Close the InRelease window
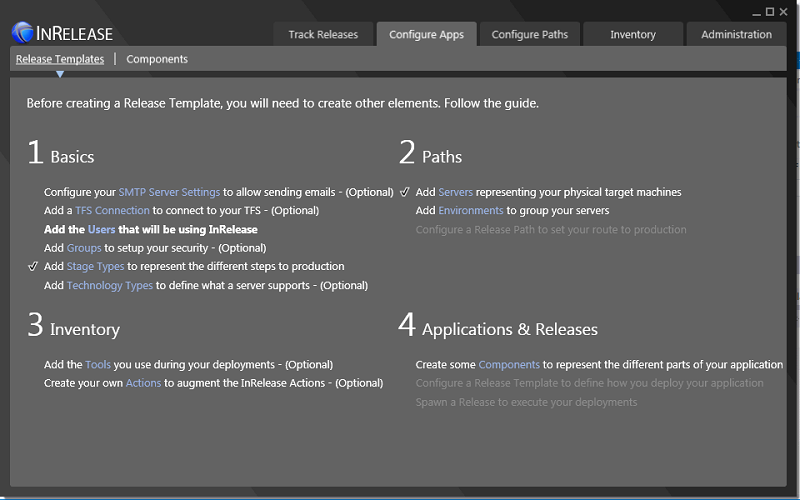Image resolution: width=800 pixels, height=500 pixels. pos(784,12)
